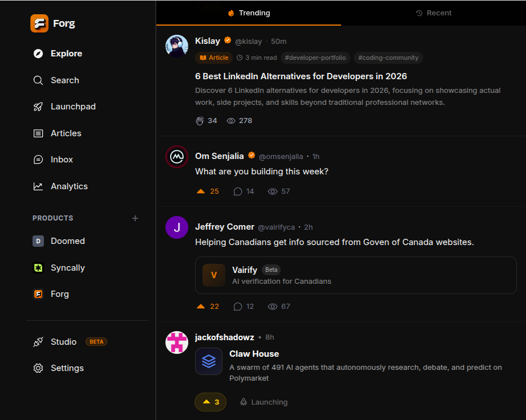Check your Inbox
The image size is (526, 420).
(61, 160)
